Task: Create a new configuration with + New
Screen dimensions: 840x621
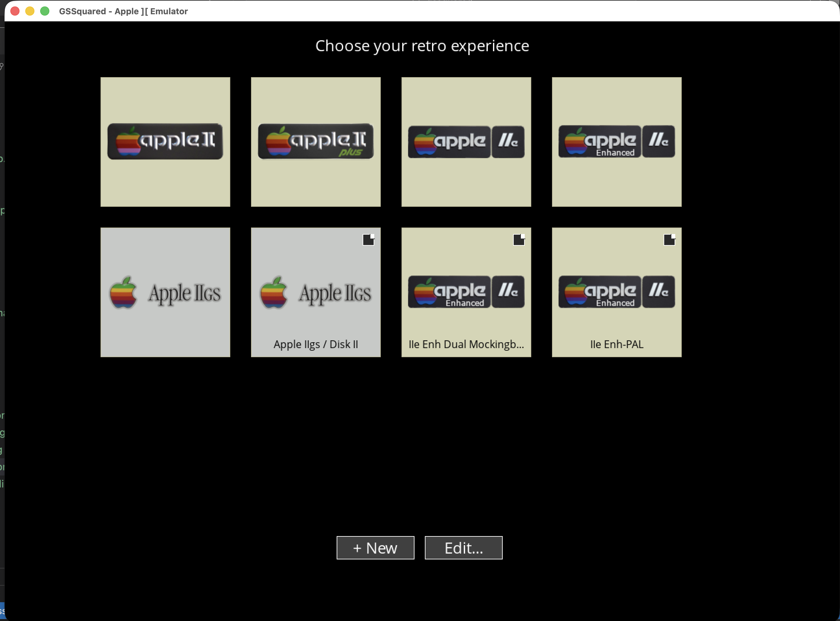Action: pos(376,548)
